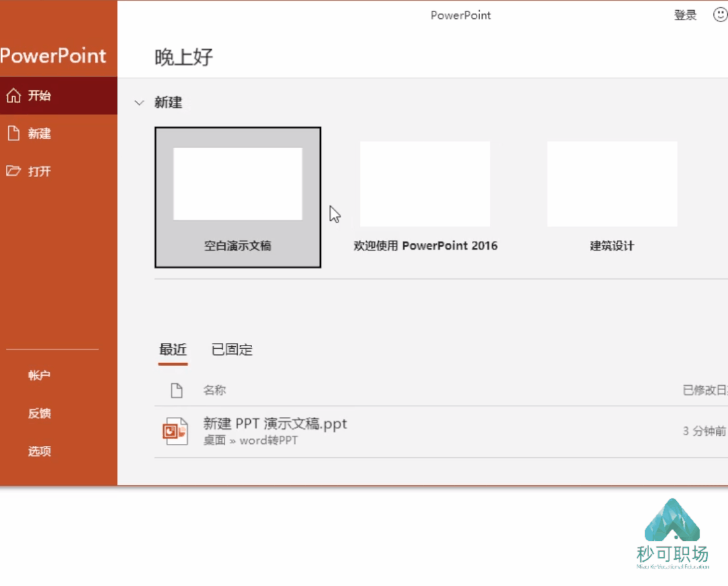Select the 最近 tab
The width and height of the screenshot is (728, 586).
(173, 349)
